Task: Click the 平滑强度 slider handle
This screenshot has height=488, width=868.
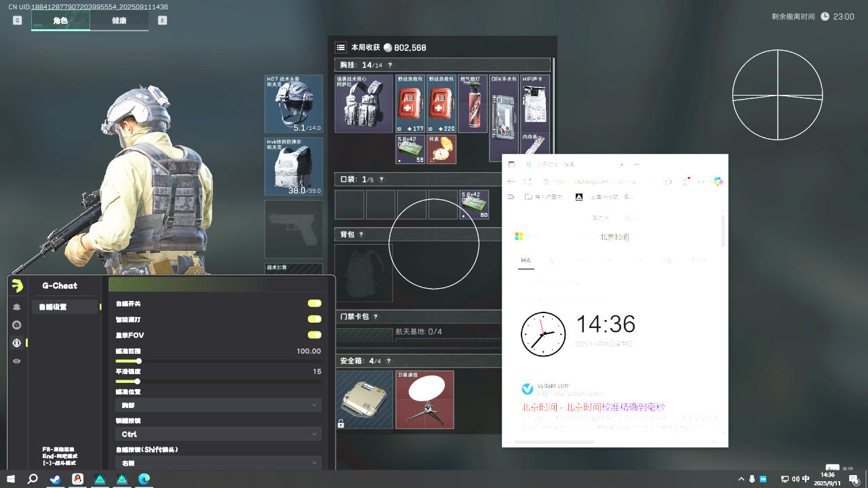Action: [x=138, y=382]
